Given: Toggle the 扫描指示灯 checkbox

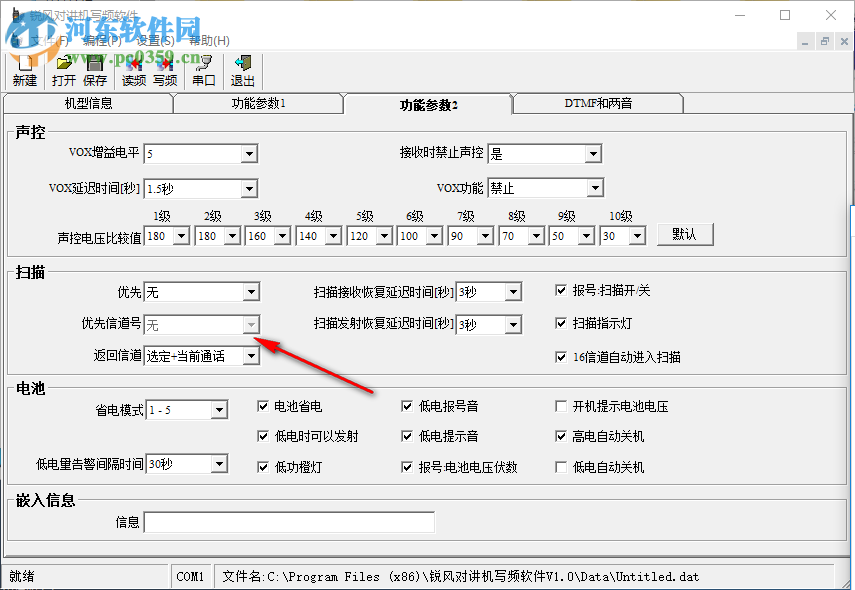Looking at the screenshot, I should (x=563, y=323).
